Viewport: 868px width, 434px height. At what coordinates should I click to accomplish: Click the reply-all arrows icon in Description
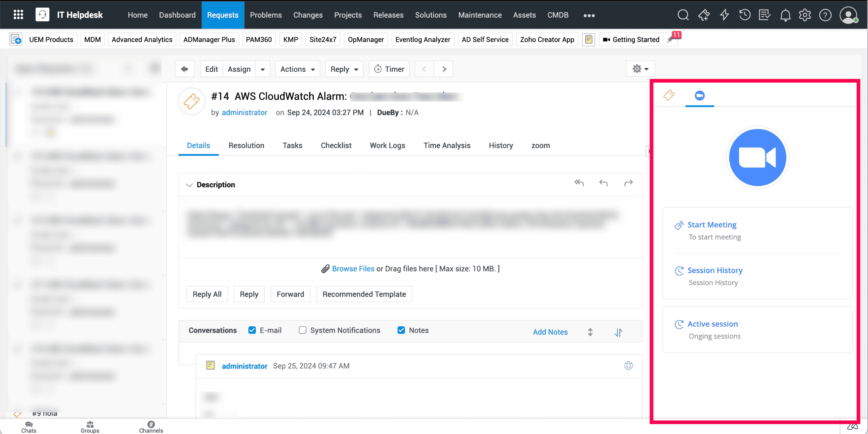point(579,183)
